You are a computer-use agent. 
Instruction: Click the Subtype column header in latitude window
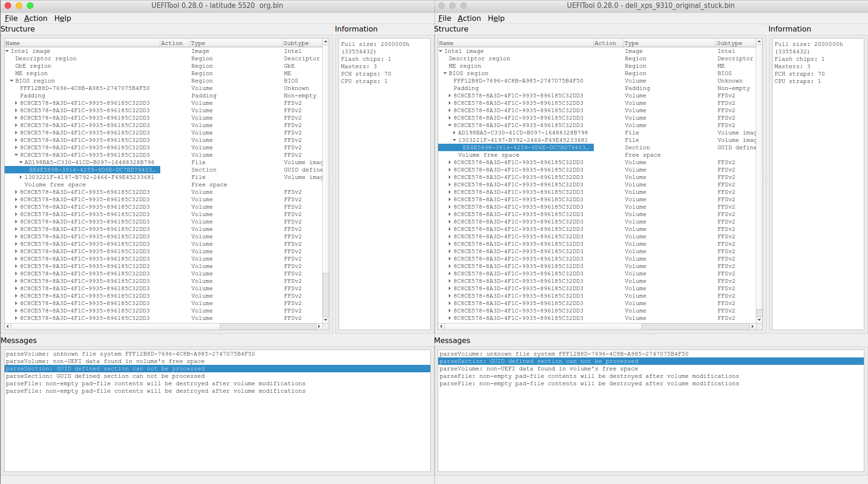[x=302, y=43]
